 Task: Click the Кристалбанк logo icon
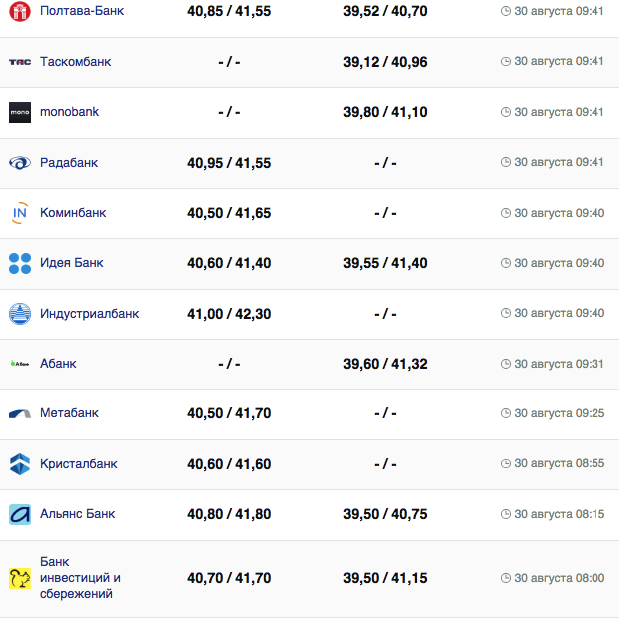20,464
